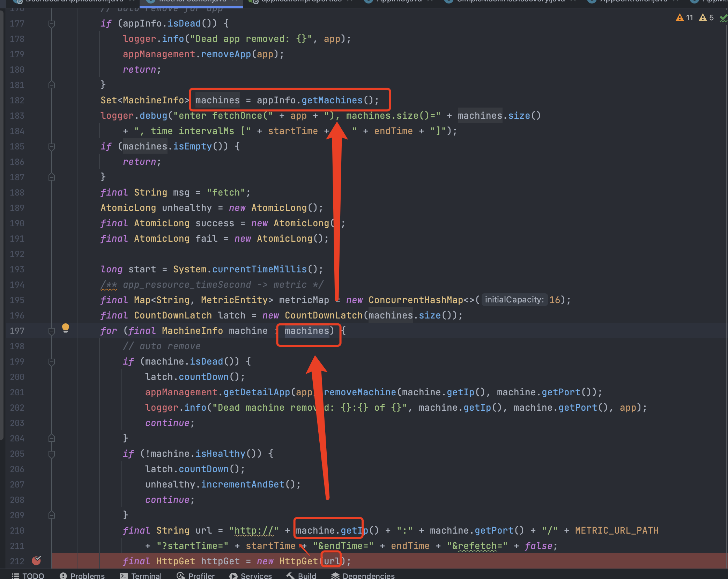Click the weak warning count 5 indicator
Viewport: 728px width, 579px height.
point(707,17)
